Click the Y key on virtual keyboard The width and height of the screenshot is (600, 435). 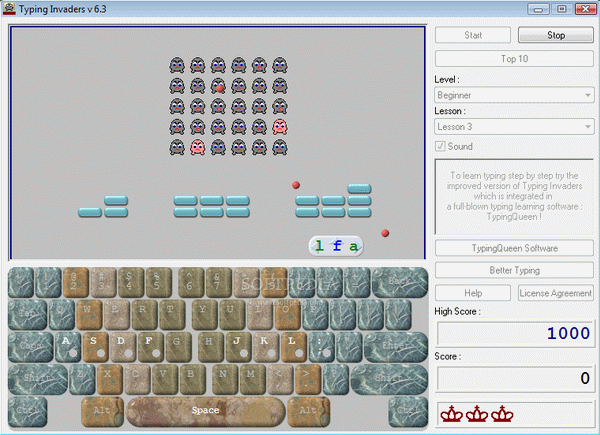point(204,314)
